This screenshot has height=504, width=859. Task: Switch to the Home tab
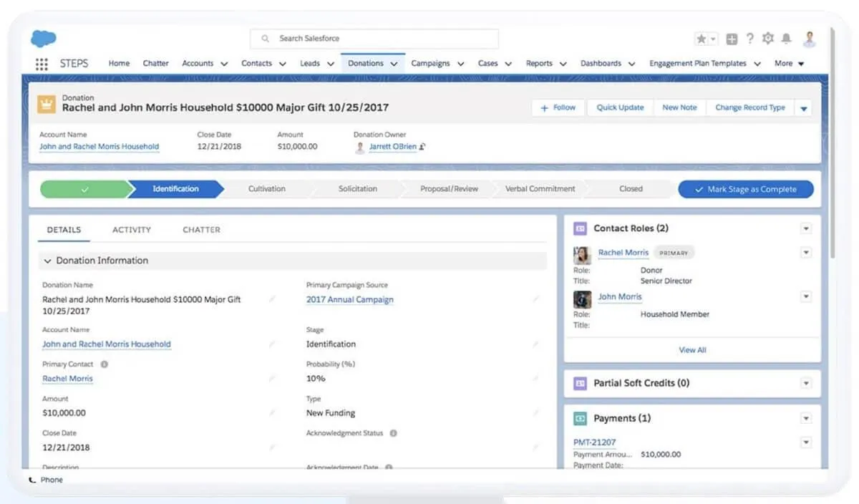coord(119,64)
